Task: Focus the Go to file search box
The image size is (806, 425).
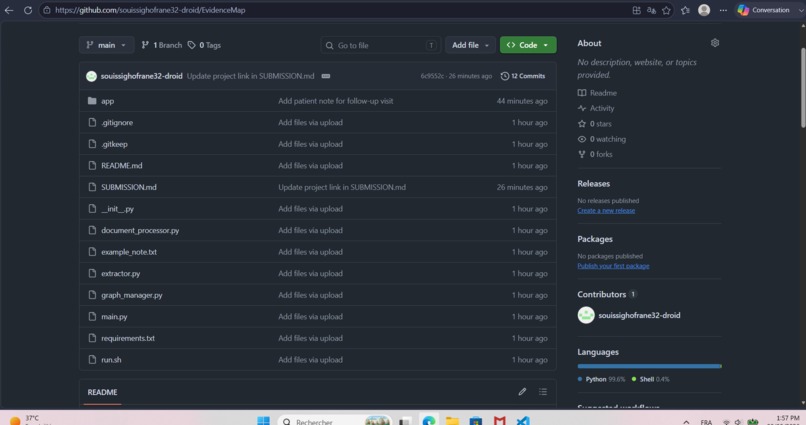Action: pos(380,45)
